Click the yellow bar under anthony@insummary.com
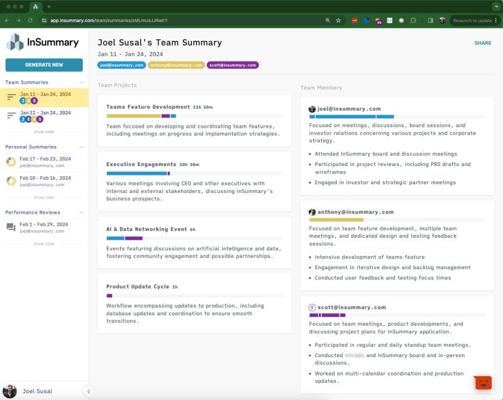 pos(336,220)
